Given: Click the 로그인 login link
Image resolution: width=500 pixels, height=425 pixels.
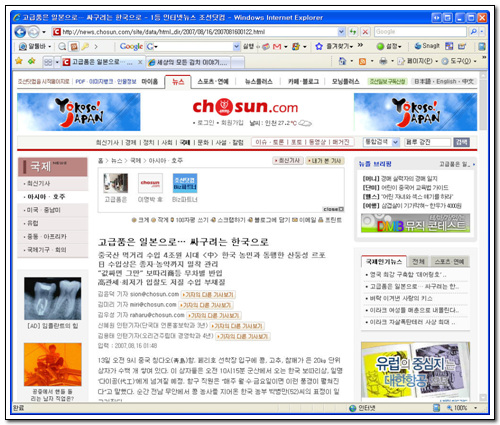Looking at the screenshot, I should pyautogui.click(x=205, y=123).
